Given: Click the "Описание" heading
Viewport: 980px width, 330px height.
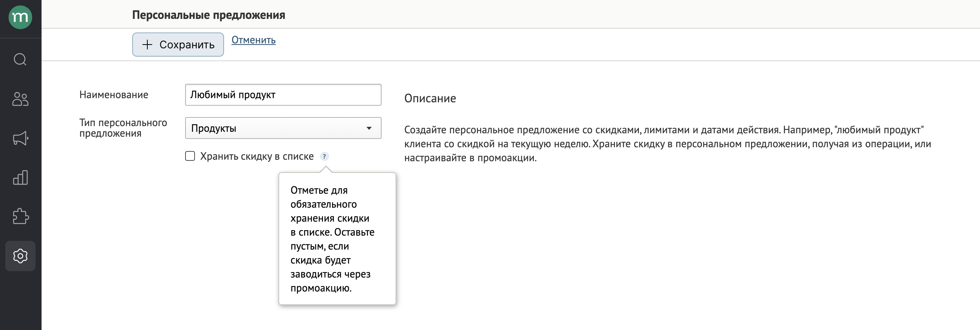Looking at the screenshot, I should click(430, 99).
